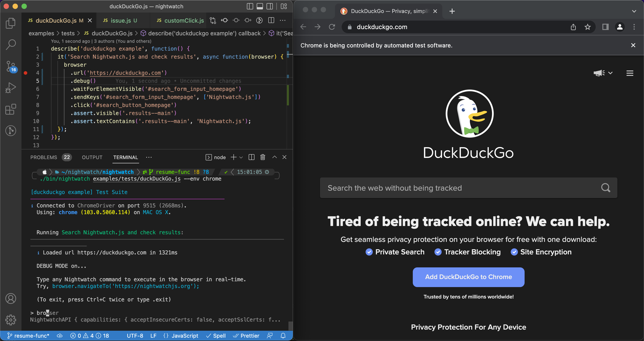This screenshot has height=341, width=644.
Task: Click Add DuckDuckGo to Chrome button
Action: (468, 277)
